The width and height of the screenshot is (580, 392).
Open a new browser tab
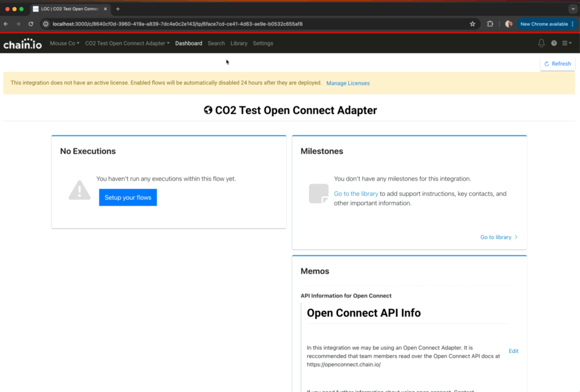point(118,9)
